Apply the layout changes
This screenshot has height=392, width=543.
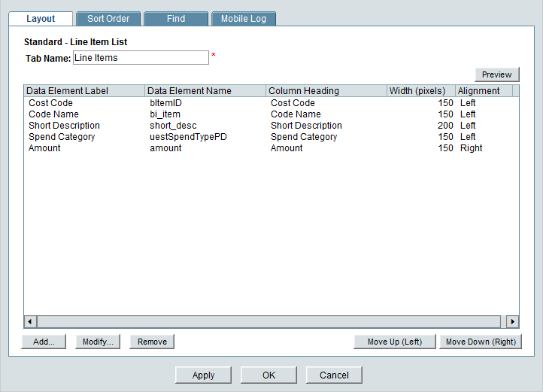coord(203,375)
